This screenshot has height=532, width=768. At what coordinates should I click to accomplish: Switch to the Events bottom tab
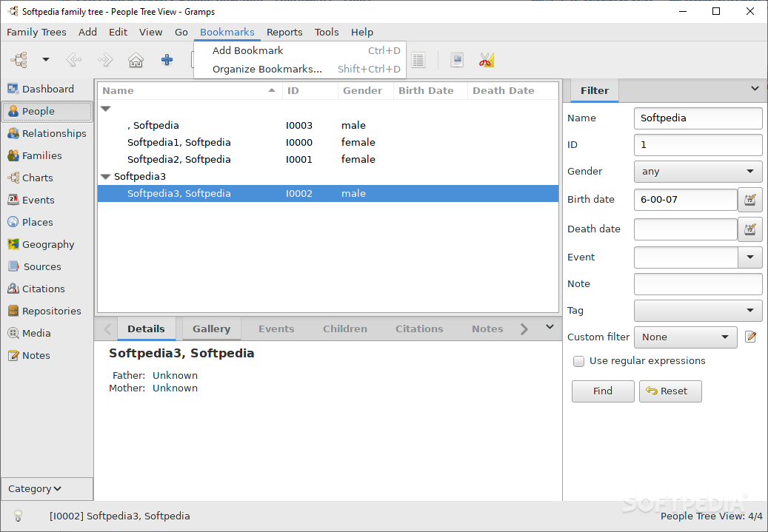(x=276, y=329)
